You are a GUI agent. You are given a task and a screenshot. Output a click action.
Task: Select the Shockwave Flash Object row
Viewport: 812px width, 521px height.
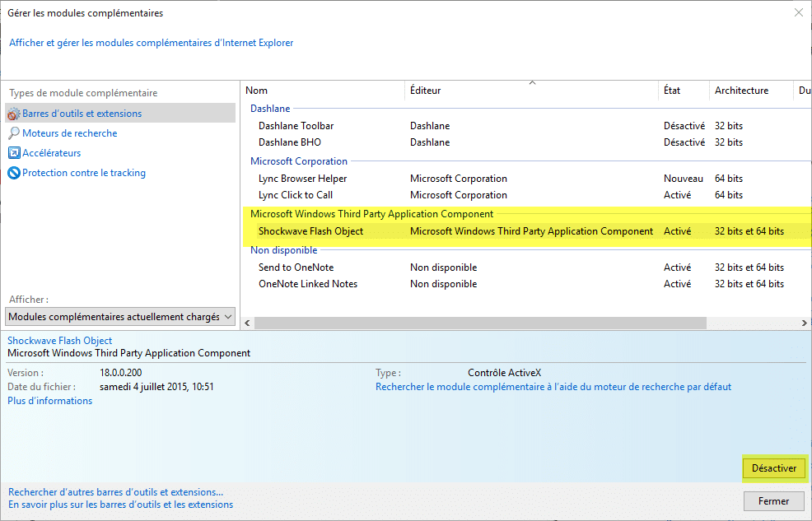(526, 231)
